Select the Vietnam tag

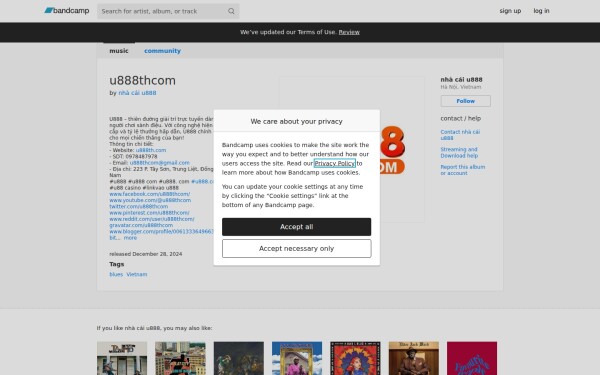137,274
